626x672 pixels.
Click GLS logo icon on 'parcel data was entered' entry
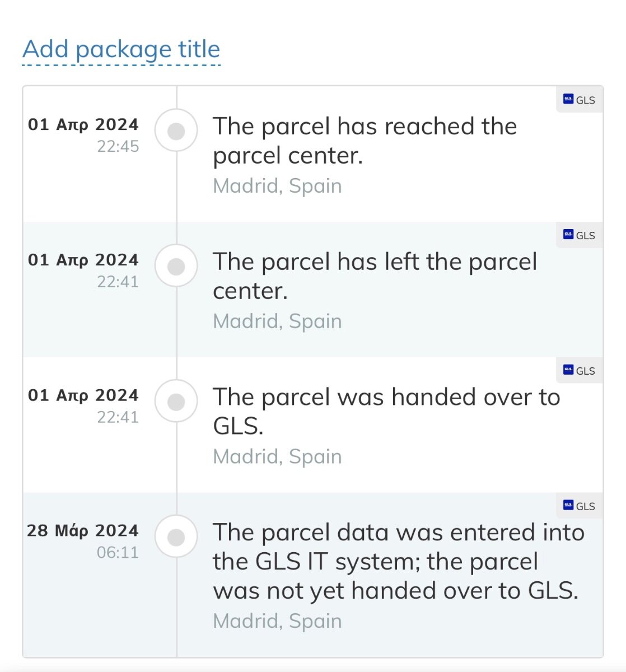point(568,505)
